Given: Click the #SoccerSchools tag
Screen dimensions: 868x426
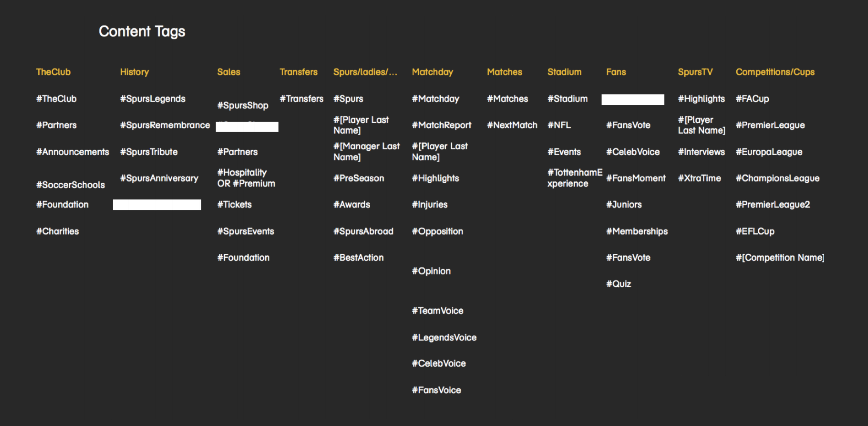Looking at the screenshot, I should [x=70, y=185].
